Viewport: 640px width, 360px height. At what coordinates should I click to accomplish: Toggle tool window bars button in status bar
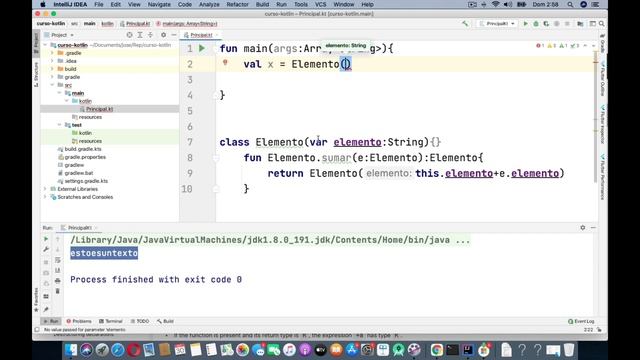tap(37, 329)
